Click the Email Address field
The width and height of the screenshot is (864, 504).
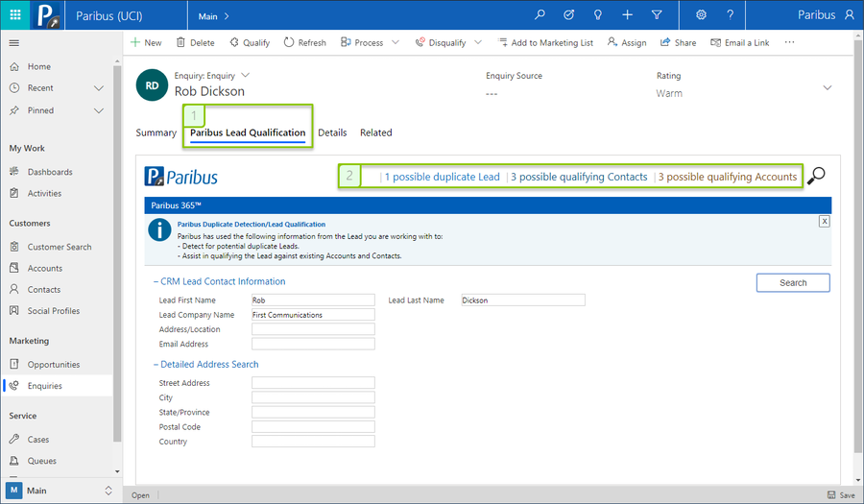tap(313, 344)
